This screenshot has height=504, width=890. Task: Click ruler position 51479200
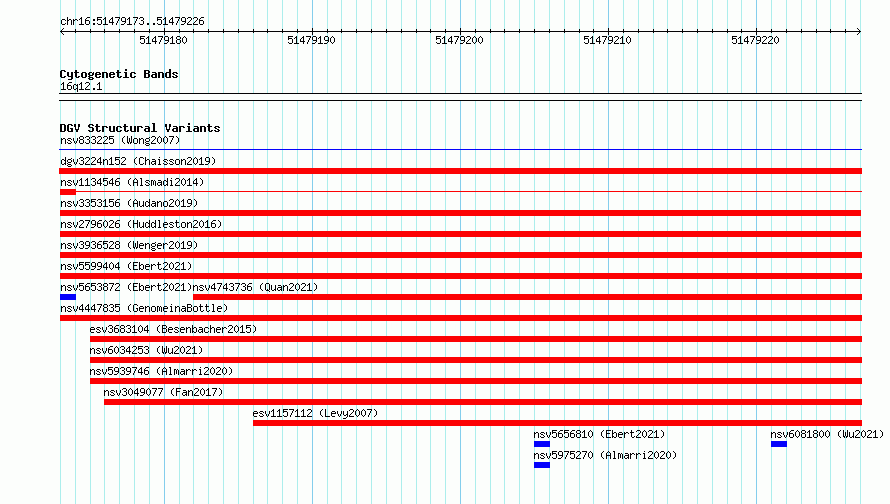coord(459,40)
